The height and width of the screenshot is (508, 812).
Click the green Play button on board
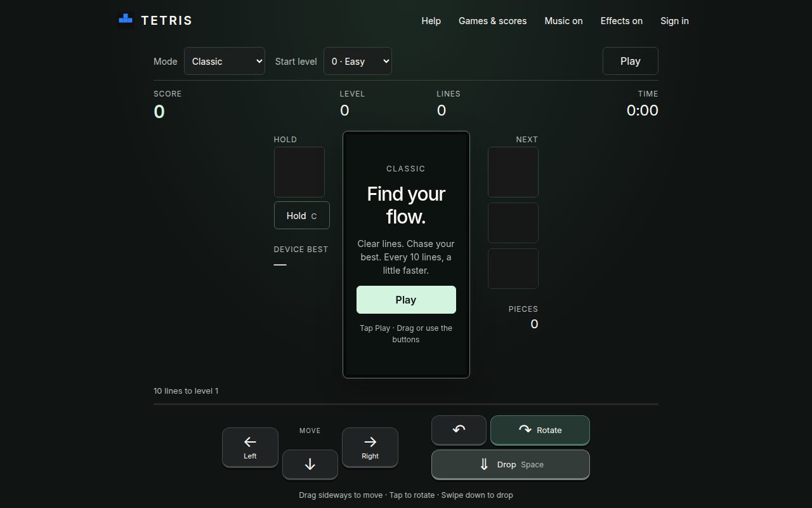coord(406,300)
